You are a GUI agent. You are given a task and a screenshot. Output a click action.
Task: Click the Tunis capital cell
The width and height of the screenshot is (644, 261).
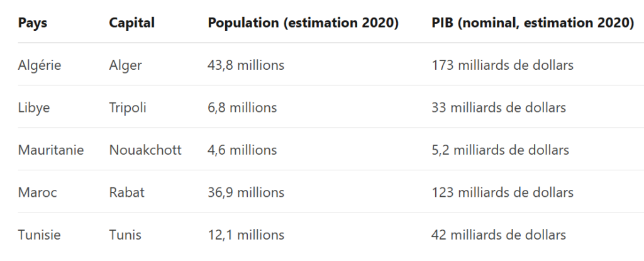(x=125, y=235)
